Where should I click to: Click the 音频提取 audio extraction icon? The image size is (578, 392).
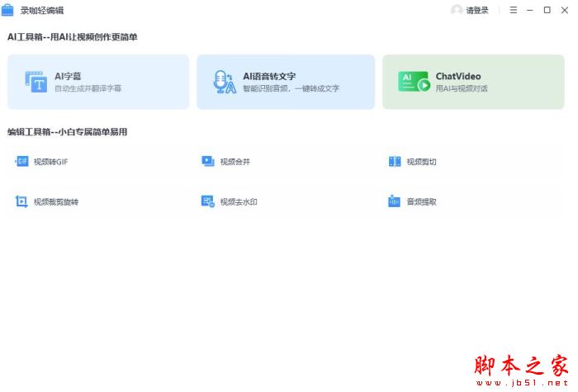click(394, 201)
